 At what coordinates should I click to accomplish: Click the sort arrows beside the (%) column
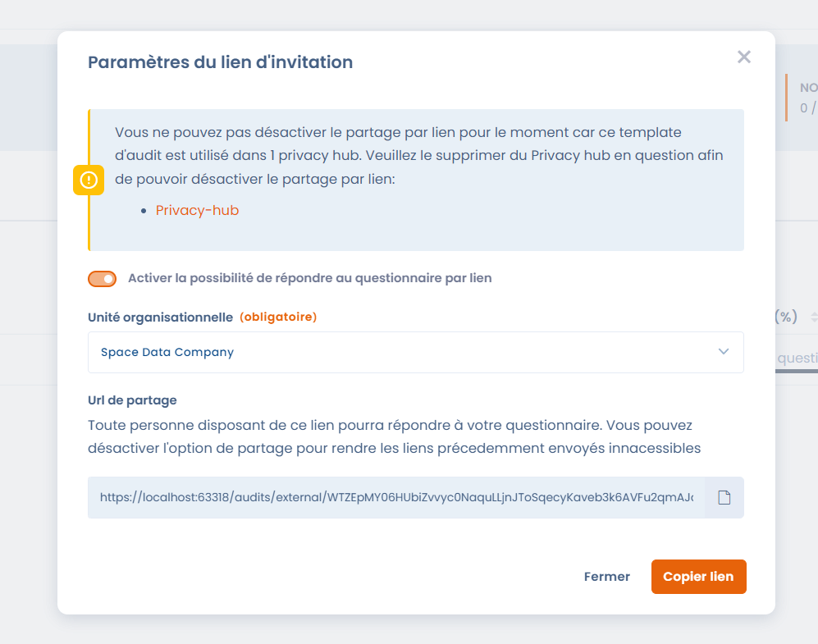point(813,317)
